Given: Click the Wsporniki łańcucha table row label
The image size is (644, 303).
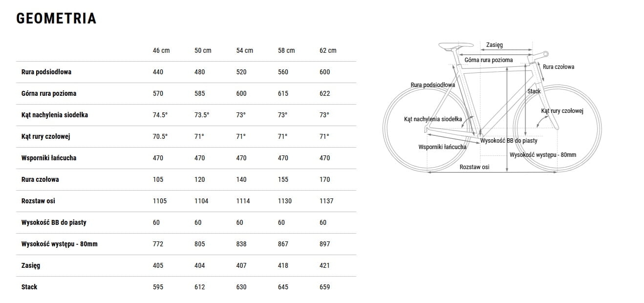Looking at the screenshot, I should coord(49,158).
